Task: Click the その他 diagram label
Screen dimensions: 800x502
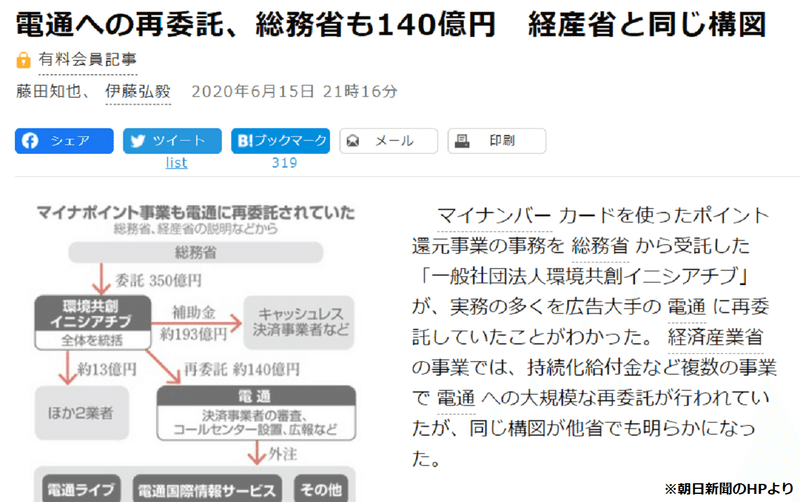Action: click(x=321, y=490)
